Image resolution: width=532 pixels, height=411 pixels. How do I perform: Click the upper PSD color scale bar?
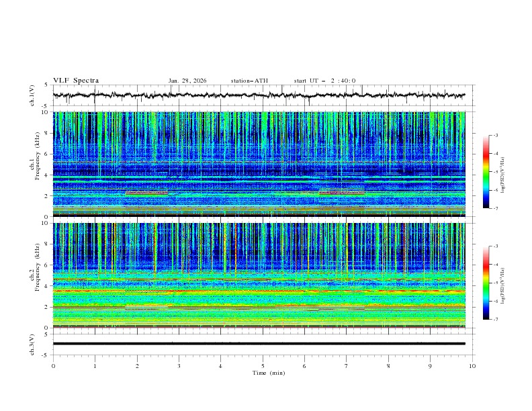tap(486, 172)
